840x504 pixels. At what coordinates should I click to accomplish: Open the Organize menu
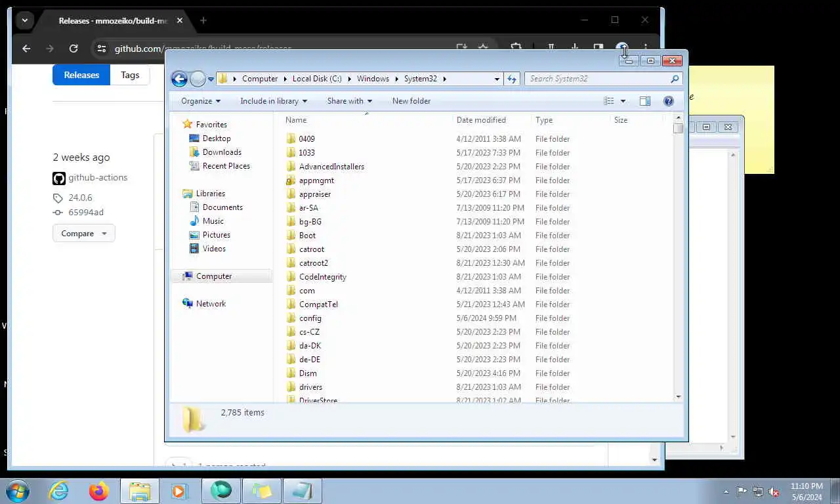pyautogui.click(x=201, y=101)
